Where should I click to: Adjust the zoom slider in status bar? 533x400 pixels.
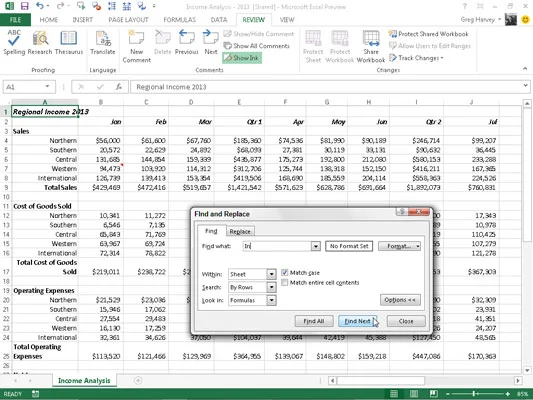(x=474, y=394)
